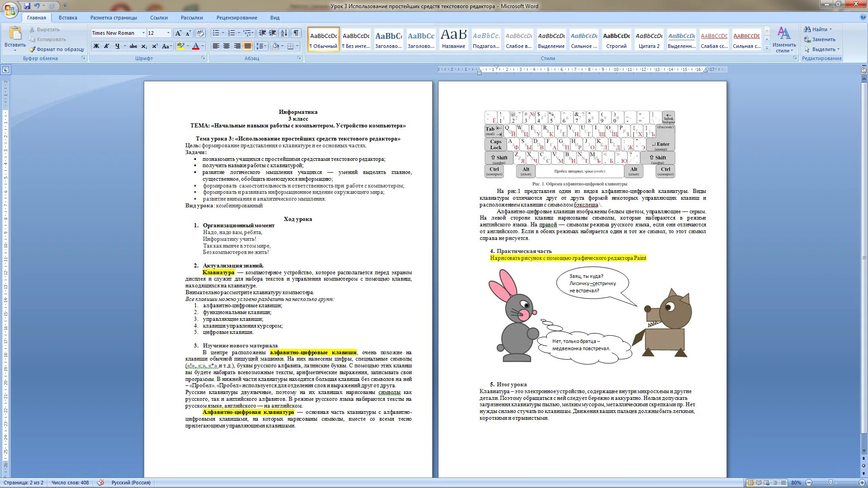Increase paragraph indent
The height and width of the screenshot is (488, 868).
click(x=273, y=33)
